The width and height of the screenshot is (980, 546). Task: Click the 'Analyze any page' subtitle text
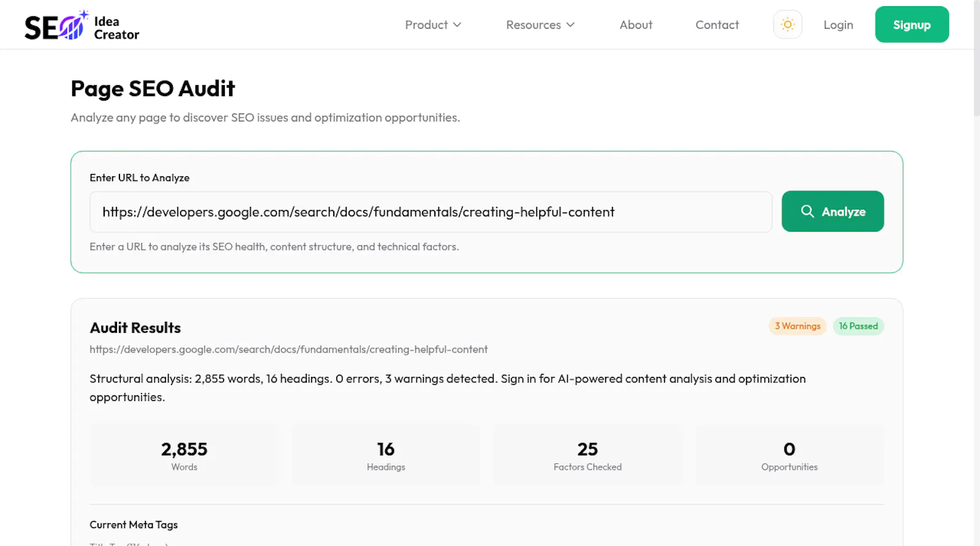265,118
